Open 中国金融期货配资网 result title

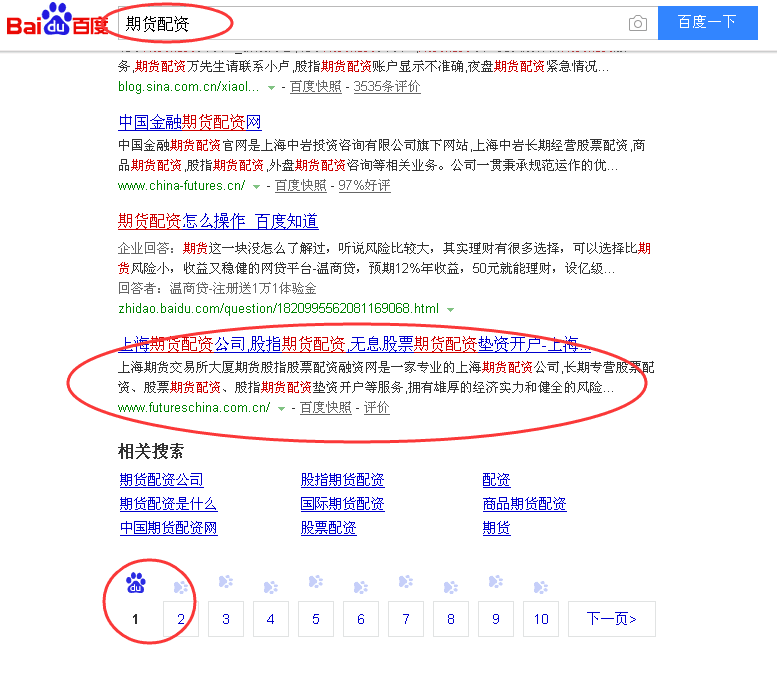click(190, 122)
